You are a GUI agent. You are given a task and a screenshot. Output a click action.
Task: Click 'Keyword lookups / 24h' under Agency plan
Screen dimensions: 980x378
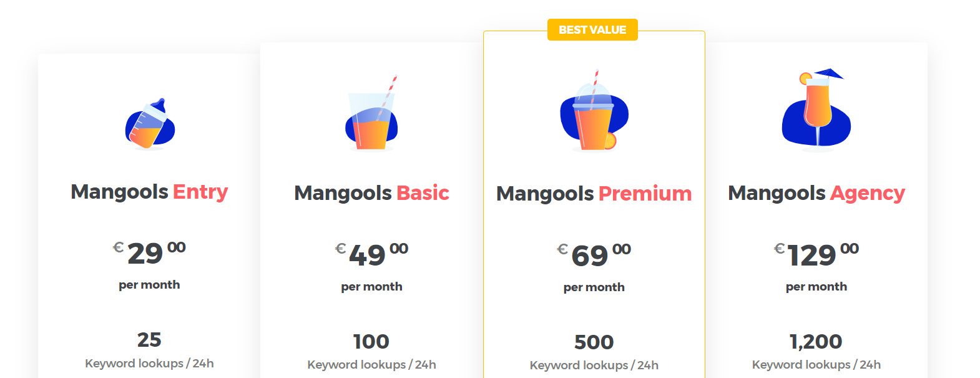tap(816, 365)
